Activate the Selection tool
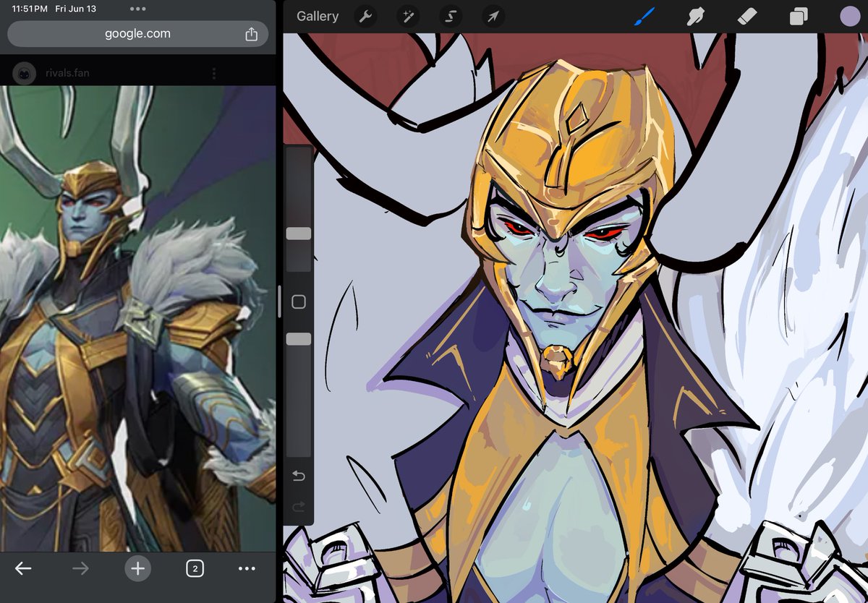The image size is (868, 603). point(451,16)
